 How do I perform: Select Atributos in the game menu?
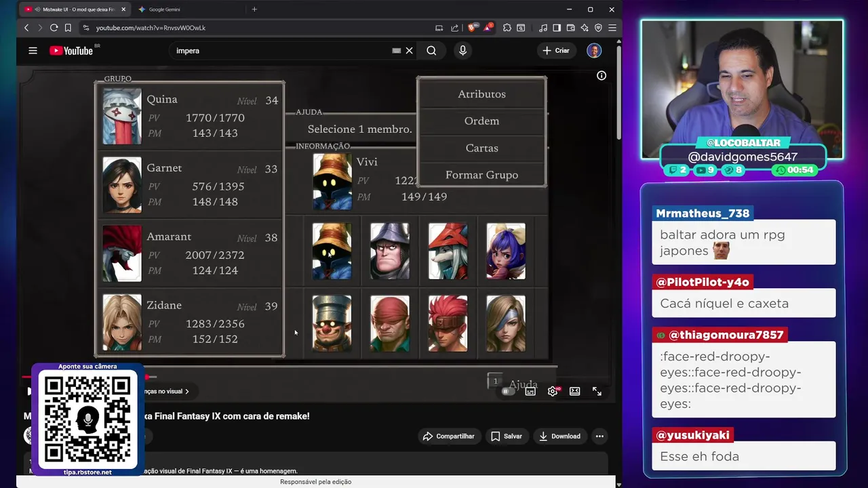point(481,94)
